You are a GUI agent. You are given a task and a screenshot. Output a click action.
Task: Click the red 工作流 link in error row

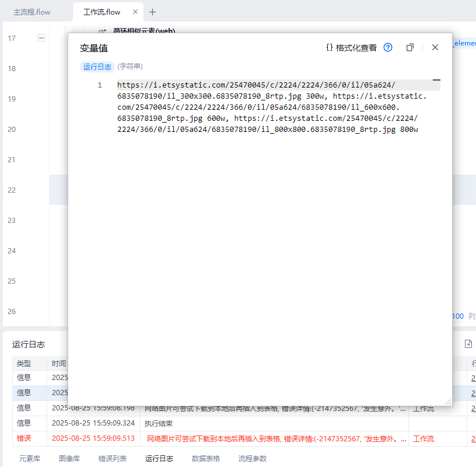pyautogui.click(x=423, y=439)
